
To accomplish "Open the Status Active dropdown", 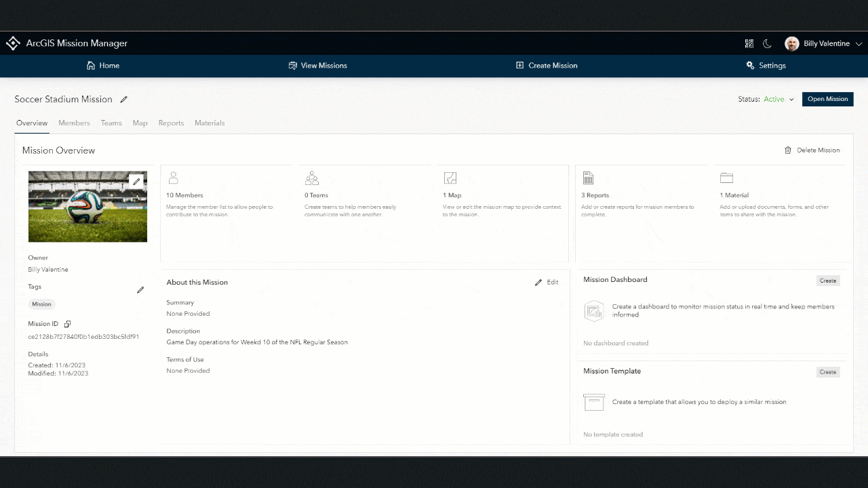I will (766, 99).
